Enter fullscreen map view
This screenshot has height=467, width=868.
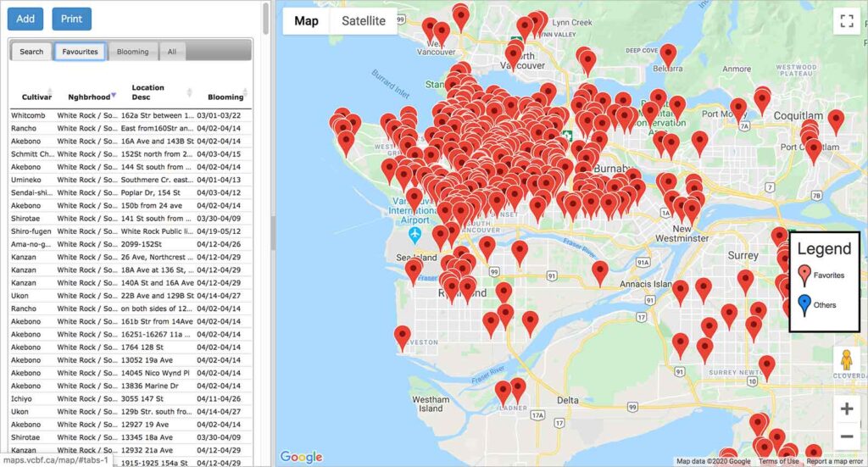coord(845,22)
